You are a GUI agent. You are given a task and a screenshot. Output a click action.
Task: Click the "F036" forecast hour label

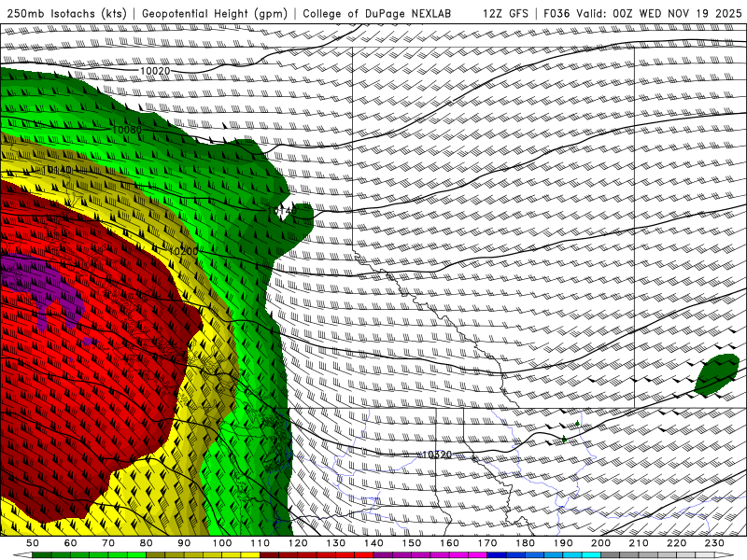point(557,14)
